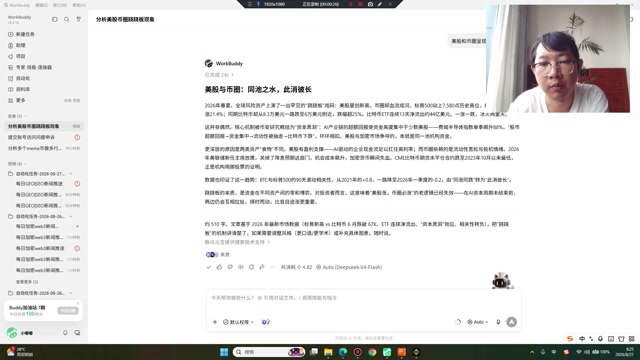Screen dimensions: 640x360
Task: Click the plus attach icon in input box
Action: (215, 322)
